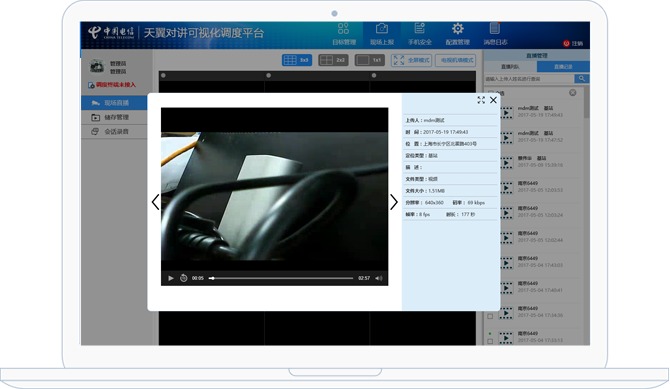This screenshot has height=389, width=670.
Task: Open the recording dated 2017-05-04 17:43:03
Action: 541,262
